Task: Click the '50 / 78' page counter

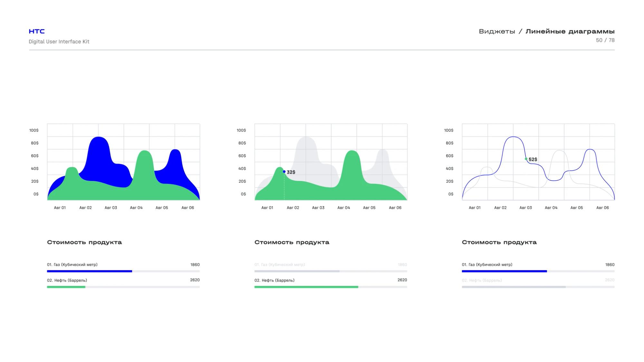Action: pyautogui.click(x=605, y=40)
